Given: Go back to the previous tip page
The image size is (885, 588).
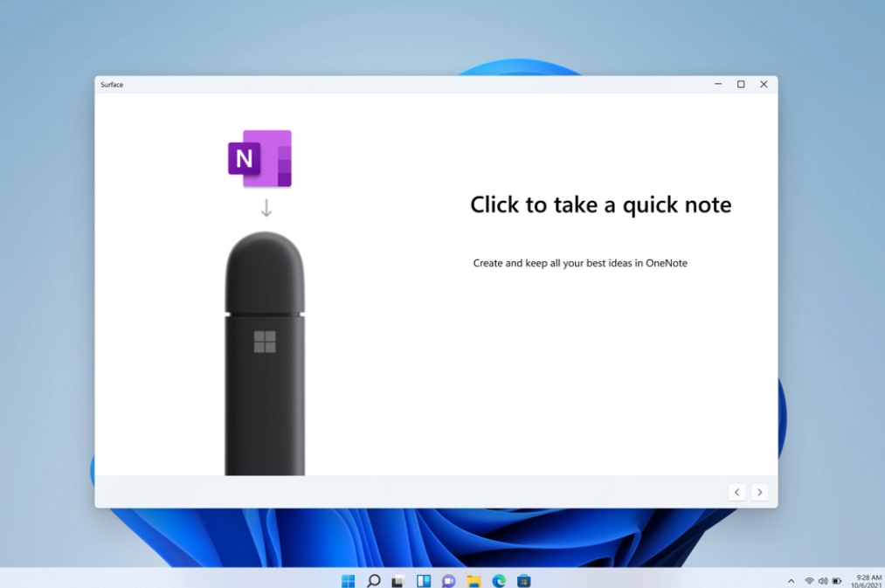Looking at the screenshot, I should [x=736, y=492].
